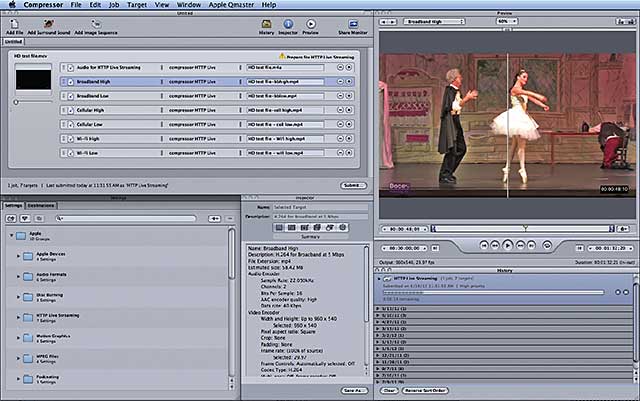Open the Inspector toolbar icon
Viewport: 640px width, 401px height.
(288, 24)
